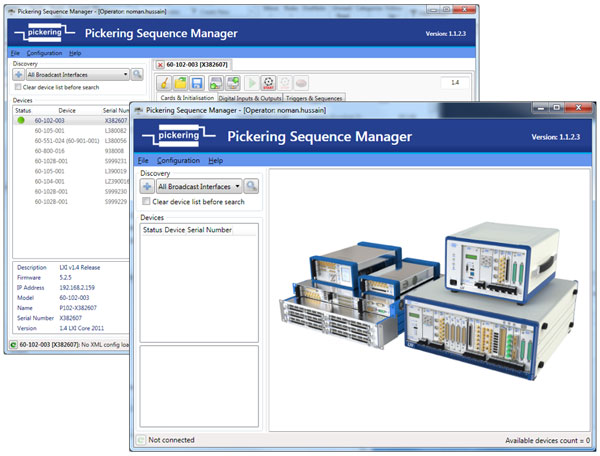Click the grey oval icon in back window toolbar
600x456 pixels.
tap(301, 83)
